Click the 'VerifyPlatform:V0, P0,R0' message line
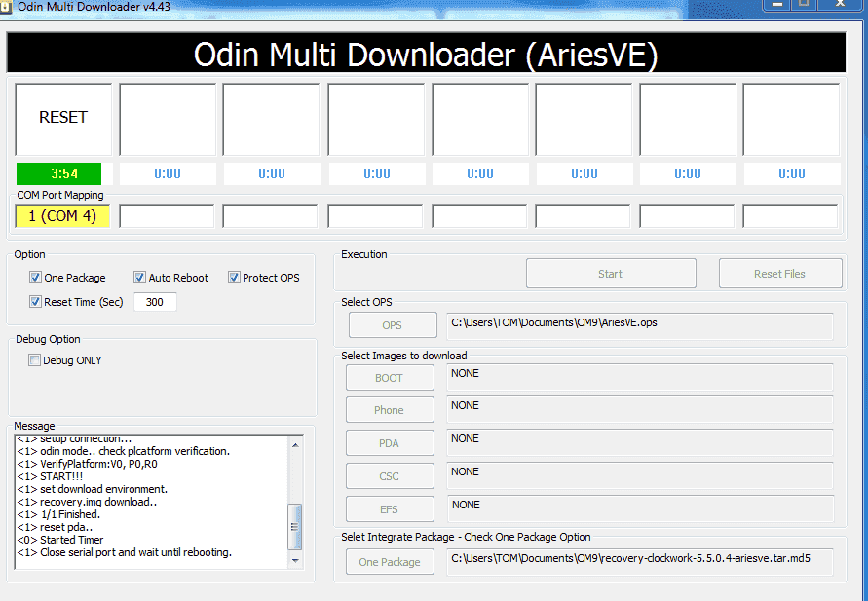This screenshot has height=601, width=868. (x=87, y=464)
